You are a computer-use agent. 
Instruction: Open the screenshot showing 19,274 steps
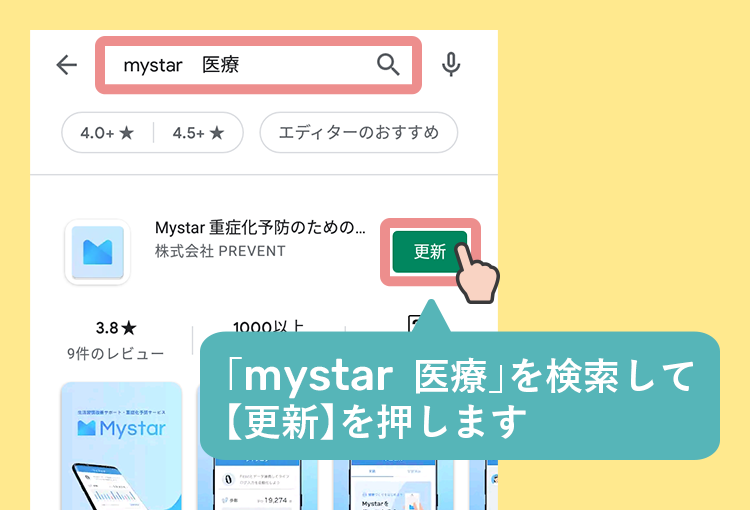pos(257,485)
